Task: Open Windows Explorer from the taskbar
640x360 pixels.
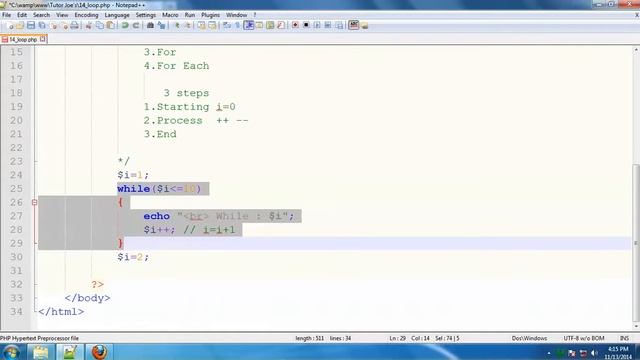Action: (x=40, y=352)
